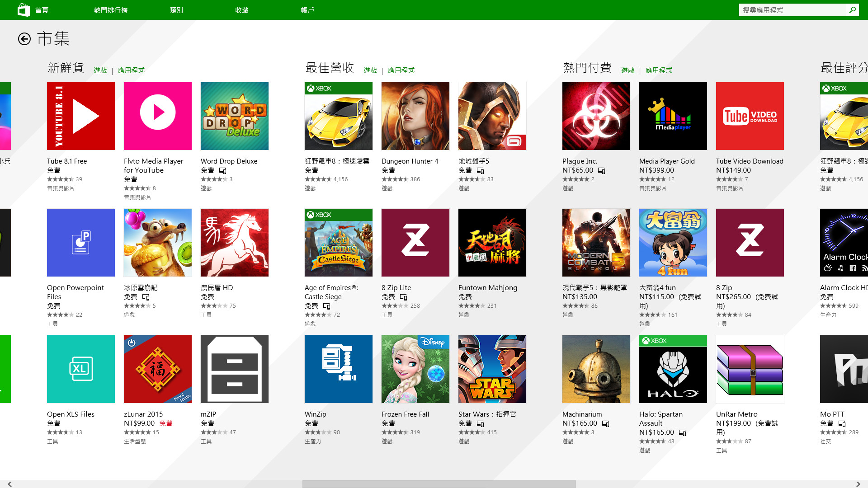Click the scrollbar left arrow

(9, 484)
